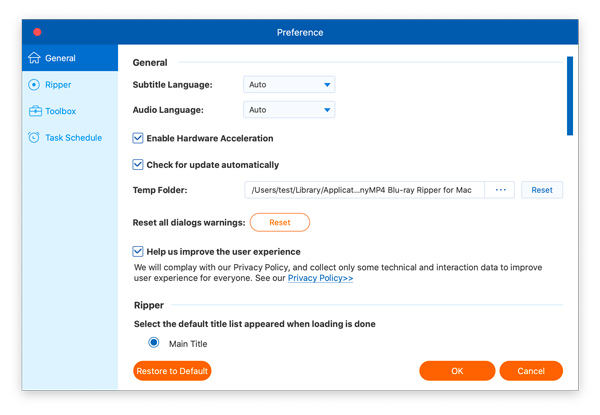Click the three-dots browse temp folder button
The width and height of the screenshot is (600, 415).
[x=500, y=190]
